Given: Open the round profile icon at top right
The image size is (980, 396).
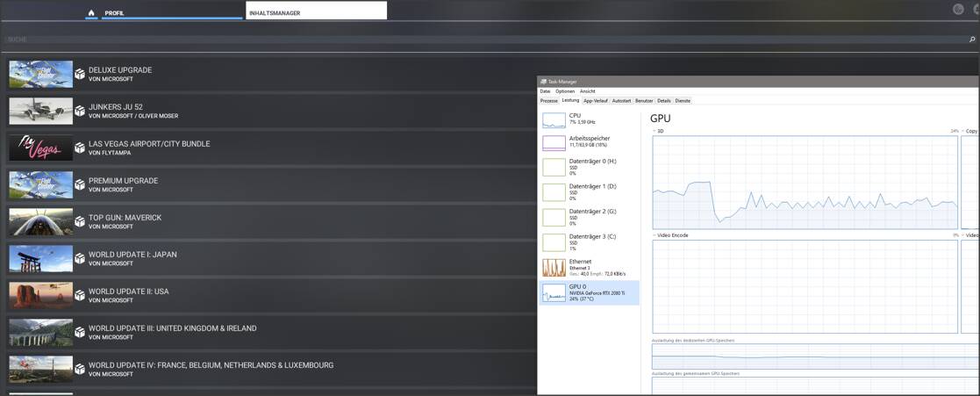Looking at the screenshot, I should tap(957, 9).
